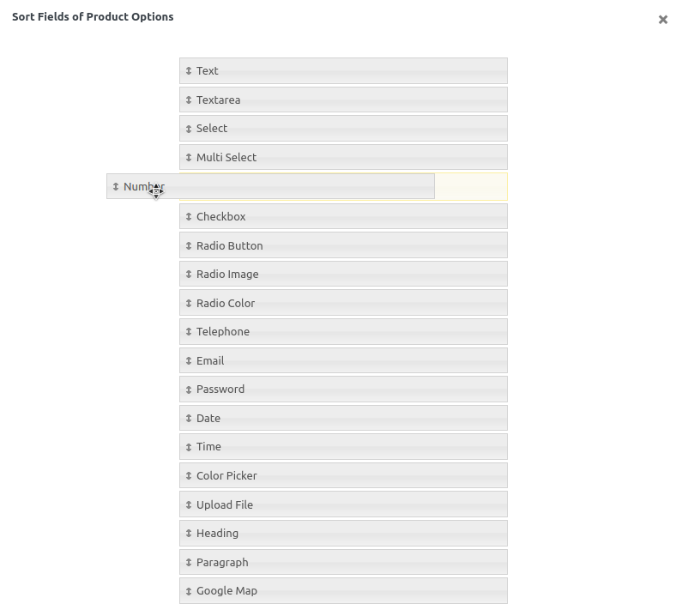Click the drag handle icon beside Text
Image resolution: width=676 pixels, height=616 pixels.
189,71
